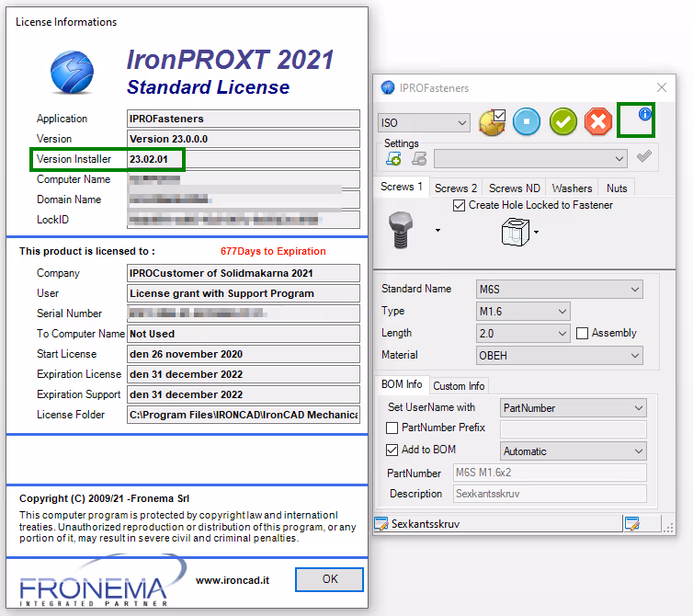Click the Company field in license dialog
Viewport: 693px width, 616px height.
point(243,273)
